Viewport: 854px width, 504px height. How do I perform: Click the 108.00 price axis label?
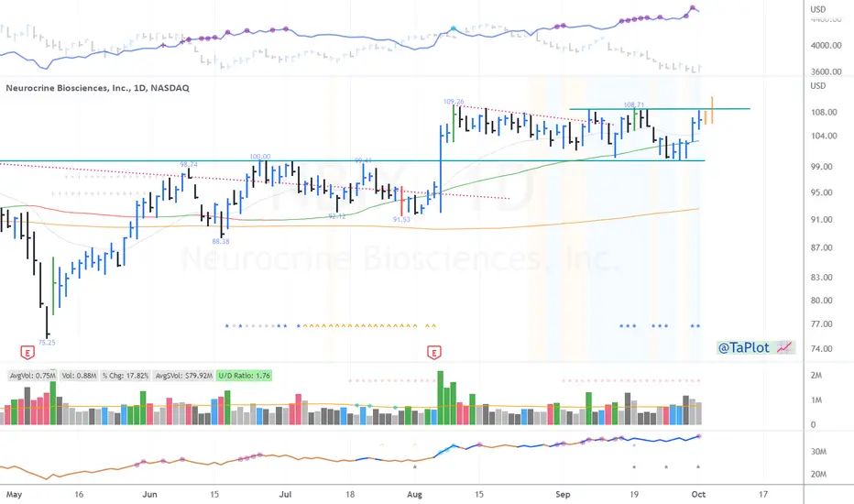pyautogui.click(x=824, y=112)
